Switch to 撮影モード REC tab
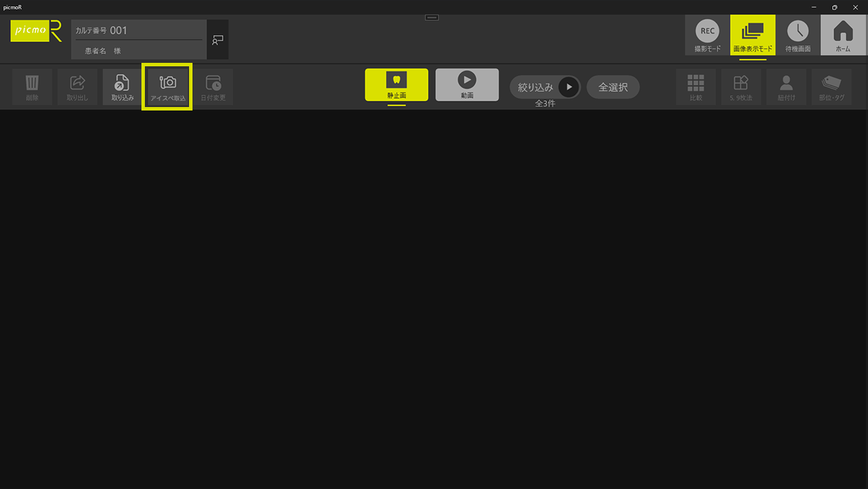This screenshot has height=489, width=868. click(x=707, y=35)
